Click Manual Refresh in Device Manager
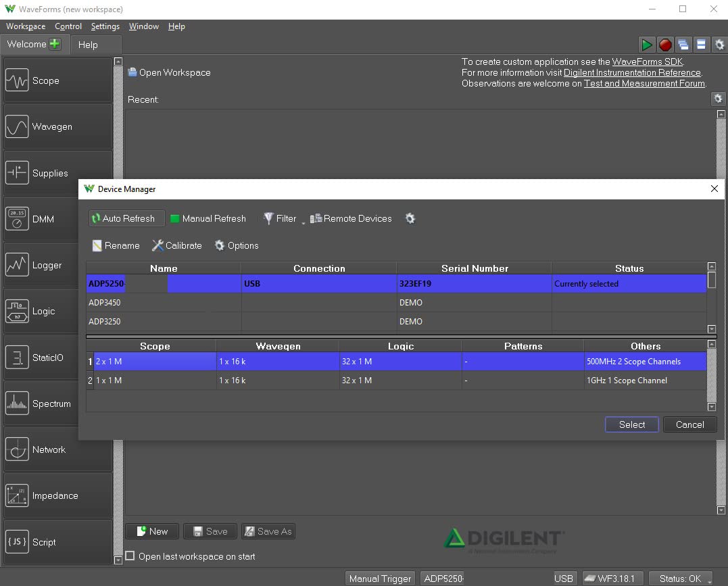728x586 pixels. 208,218
